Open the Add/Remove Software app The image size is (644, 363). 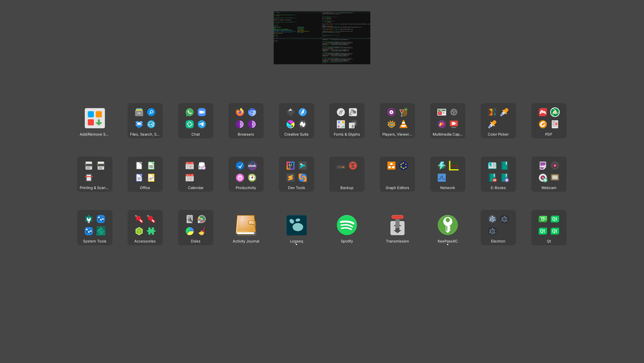(x=95, y=121)
